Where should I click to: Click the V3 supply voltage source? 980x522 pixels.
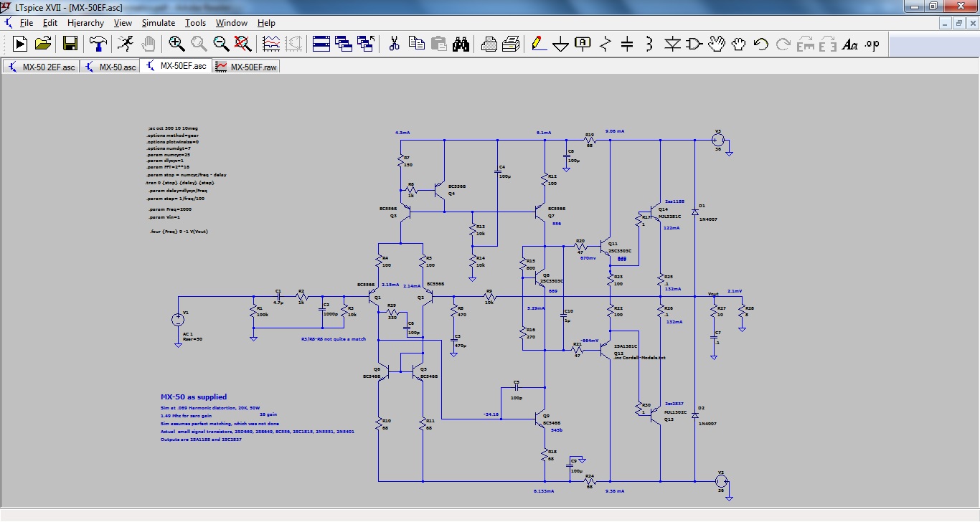pos(717,141)
